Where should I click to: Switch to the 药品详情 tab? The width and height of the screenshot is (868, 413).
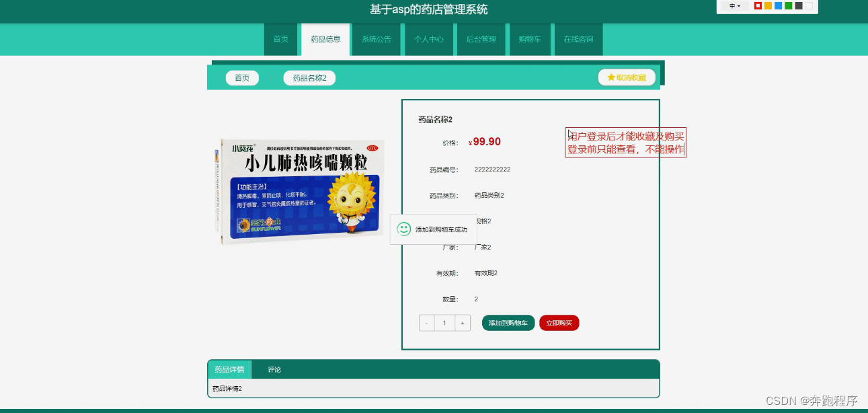pyautogui.click(x=229, y=370)
